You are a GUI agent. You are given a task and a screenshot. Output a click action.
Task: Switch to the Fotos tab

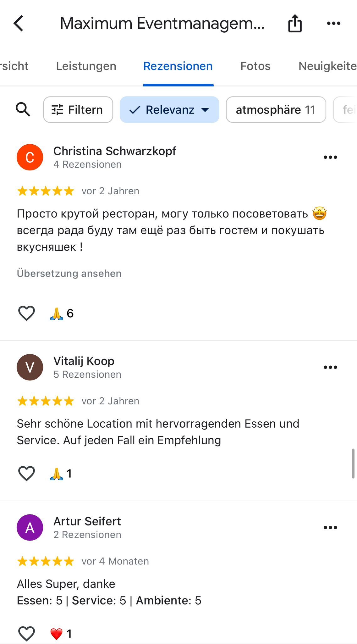255,66
